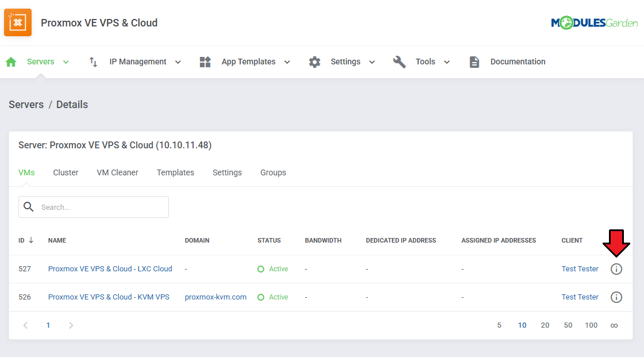Show 100 entries per page
This screenshot has height=357, width=644.
591,325
